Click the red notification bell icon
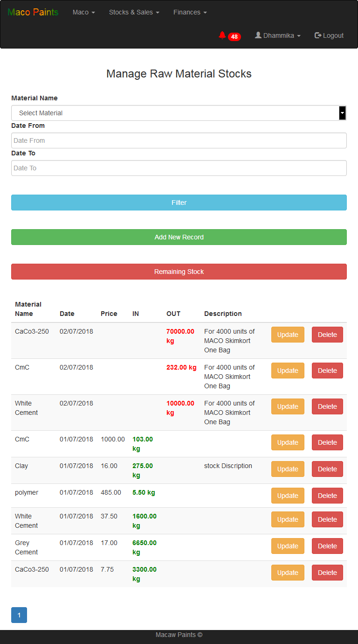 pyautogui.click(x=222, y=35)
